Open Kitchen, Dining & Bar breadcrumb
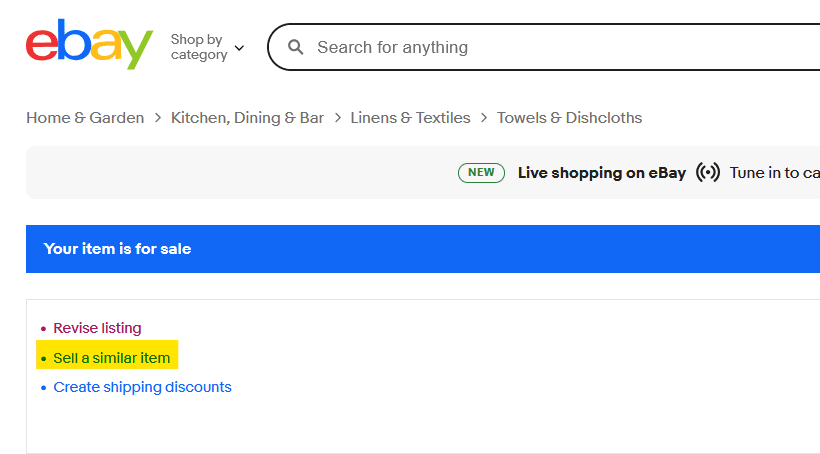Image resolution: width=820 pixels, height=454 pixels. click(247, 118)
